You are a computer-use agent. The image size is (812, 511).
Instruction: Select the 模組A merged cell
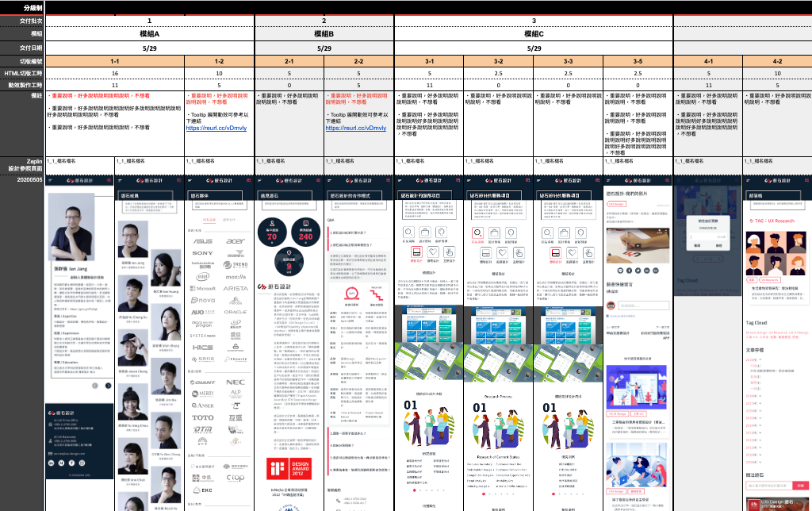[x=150, y=33]
